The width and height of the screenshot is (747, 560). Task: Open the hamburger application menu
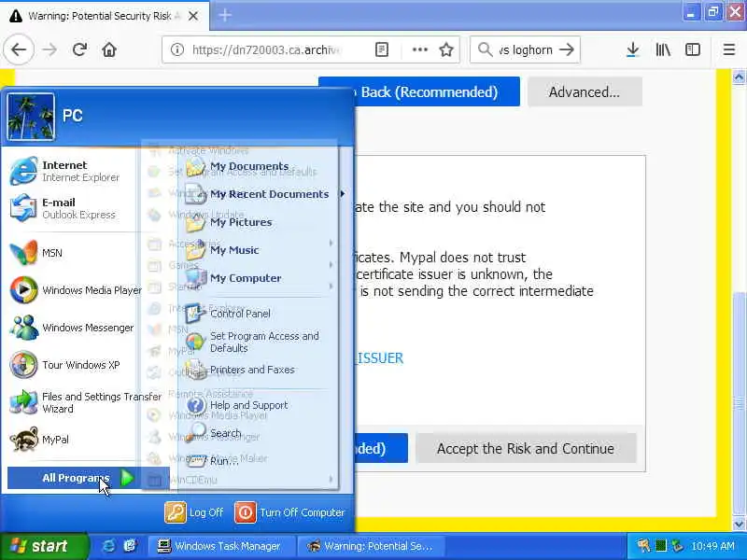[729, 49]
